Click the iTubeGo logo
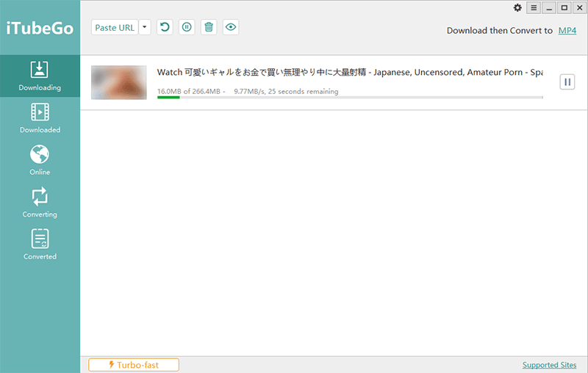Image resolution: width=588 pixels, height=373 pixels. click(x=40, y=29)
